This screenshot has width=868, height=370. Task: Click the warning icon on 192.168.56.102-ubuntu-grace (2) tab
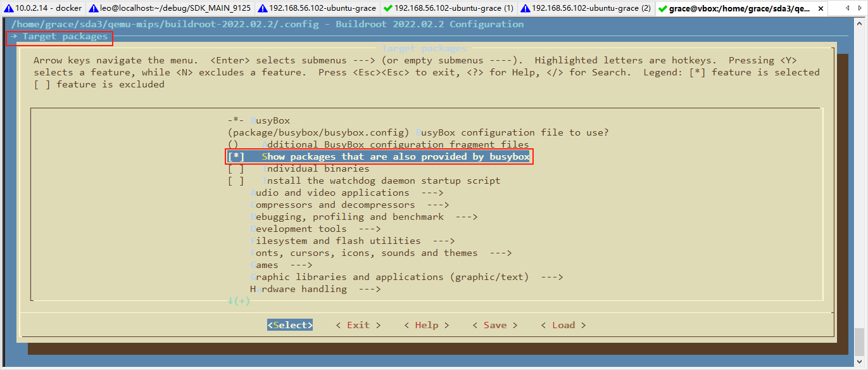pos(525,9)
